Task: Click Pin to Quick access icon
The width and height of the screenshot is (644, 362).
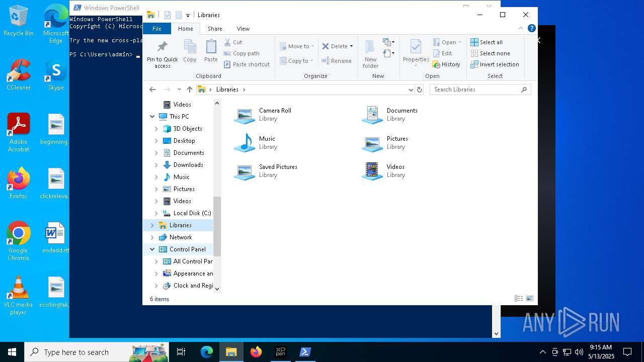Action: point(162,54)
